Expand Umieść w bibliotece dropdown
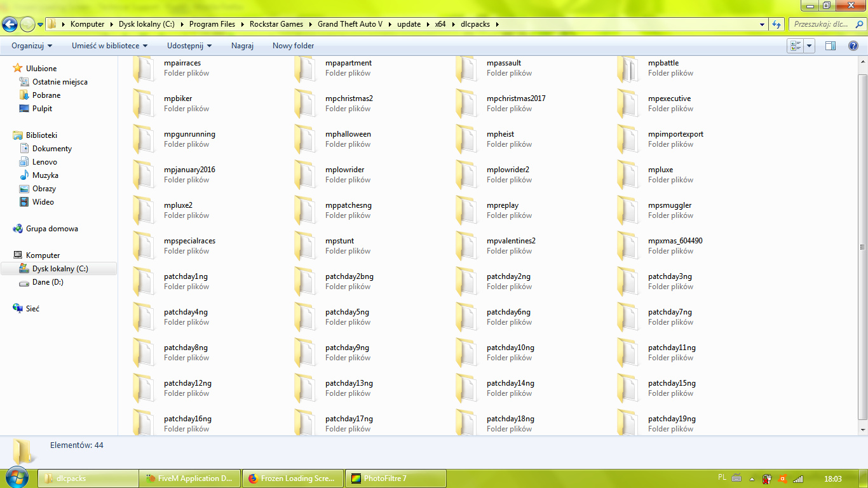 [109, 46]
